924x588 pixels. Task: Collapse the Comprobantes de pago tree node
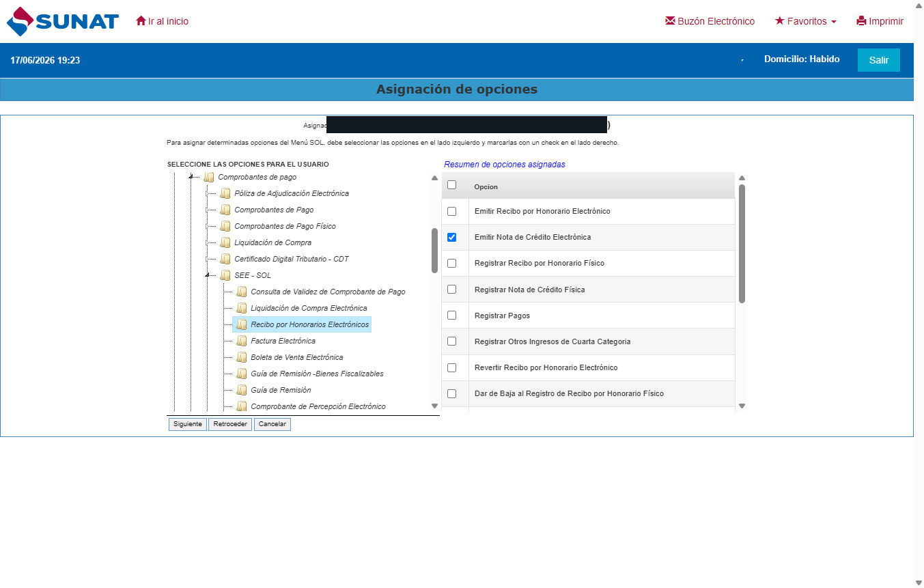pyautogui.click(x=192, y=177)
